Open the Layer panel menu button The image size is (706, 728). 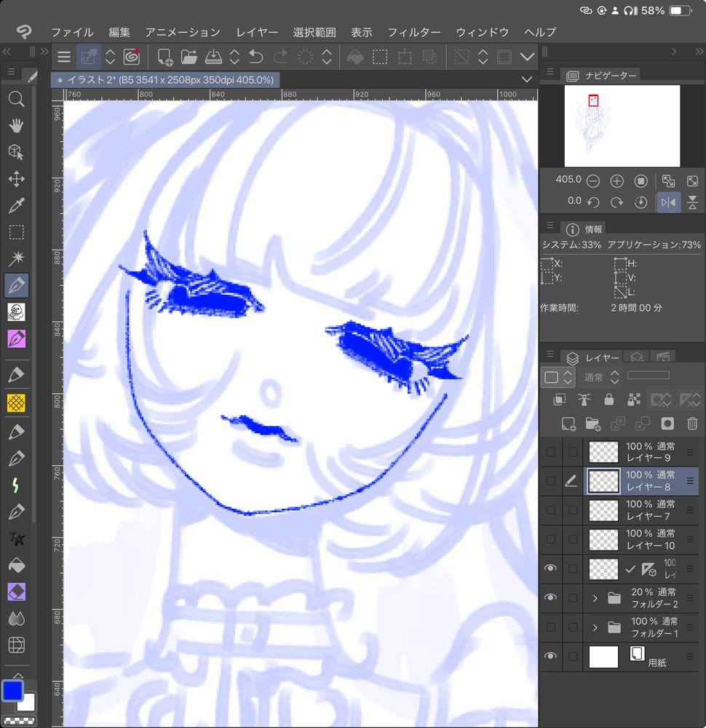tap(550, 355)
